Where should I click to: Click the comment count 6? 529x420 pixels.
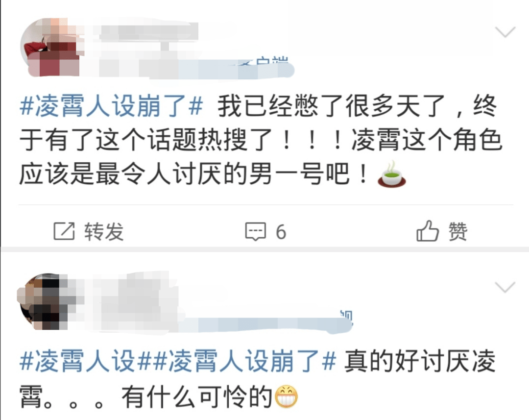[x=281, y=232]
